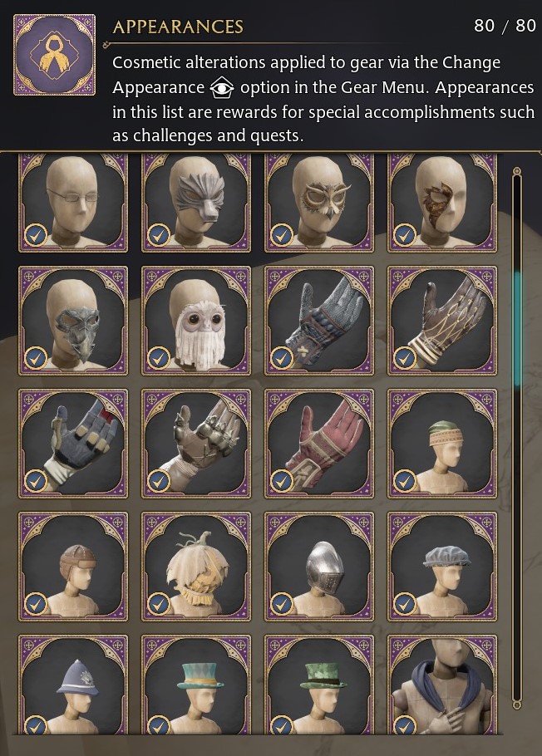542x756 pixels.
Task: Choose the green mossy top hat
Action: pyautogui.click(x=319, y=685)
